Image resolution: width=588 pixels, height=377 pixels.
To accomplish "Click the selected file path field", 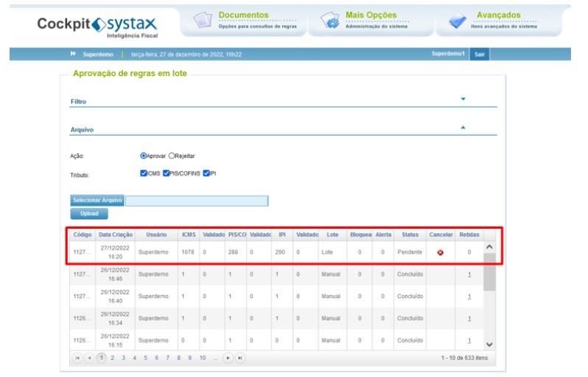I will 197,201.
